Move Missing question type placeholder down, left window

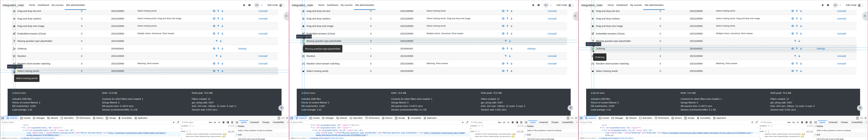[221, 41]
